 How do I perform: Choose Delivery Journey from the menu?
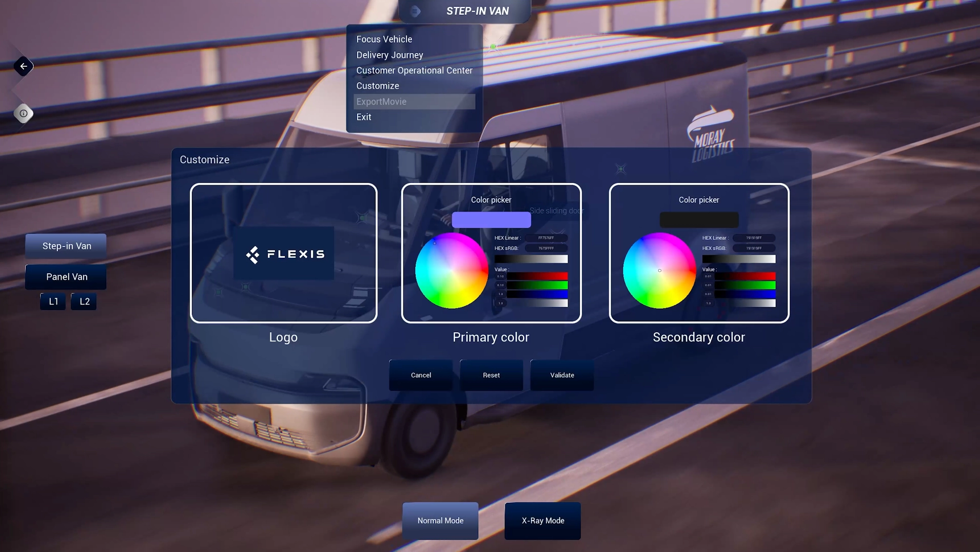(x=390, y=55)
